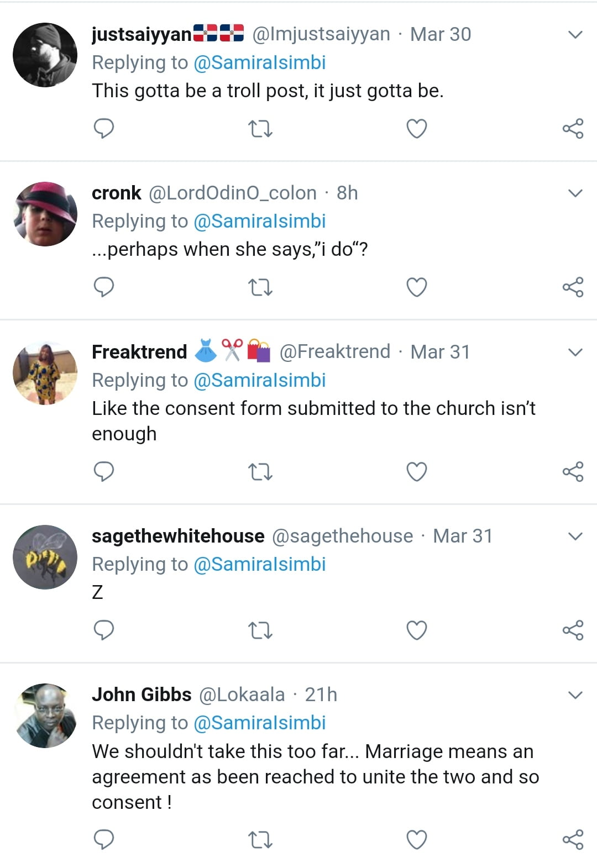The height and width of the screenshot is (868, 597).
Task: Retweet Freaktrend's church consent tweet
Action: point(260,472)
